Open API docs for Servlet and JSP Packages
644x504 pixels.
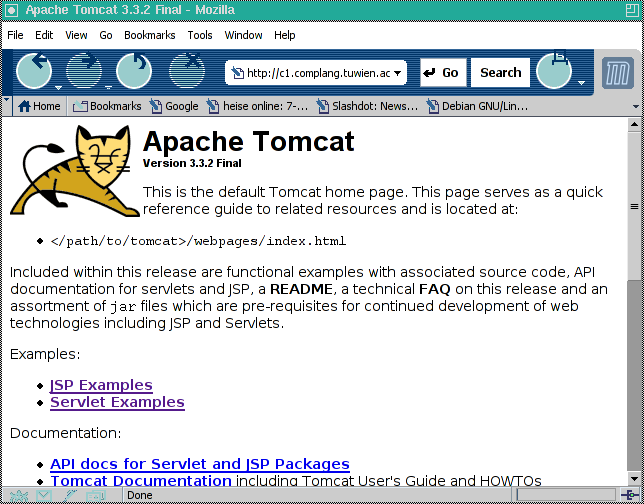(x=200, y=464)
